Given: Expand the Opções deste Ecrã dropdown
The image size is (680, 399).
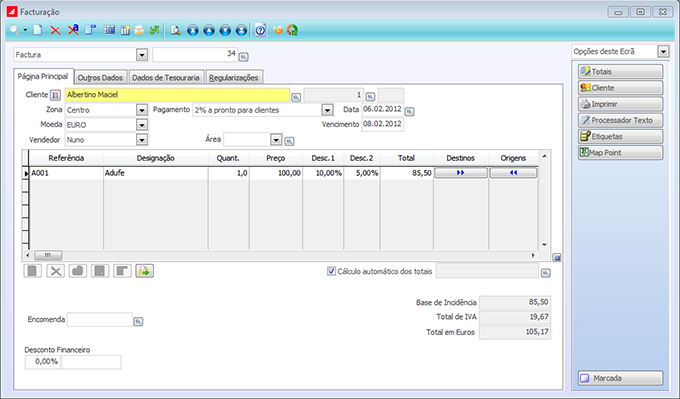Looking at the screenshot, I should [663, 52].
